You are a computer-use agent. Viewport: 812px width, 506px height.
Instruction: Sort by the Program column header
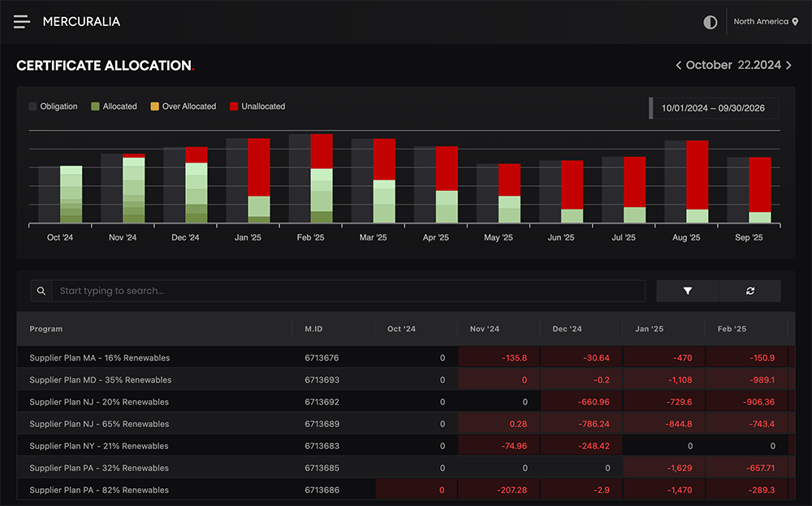46,329
